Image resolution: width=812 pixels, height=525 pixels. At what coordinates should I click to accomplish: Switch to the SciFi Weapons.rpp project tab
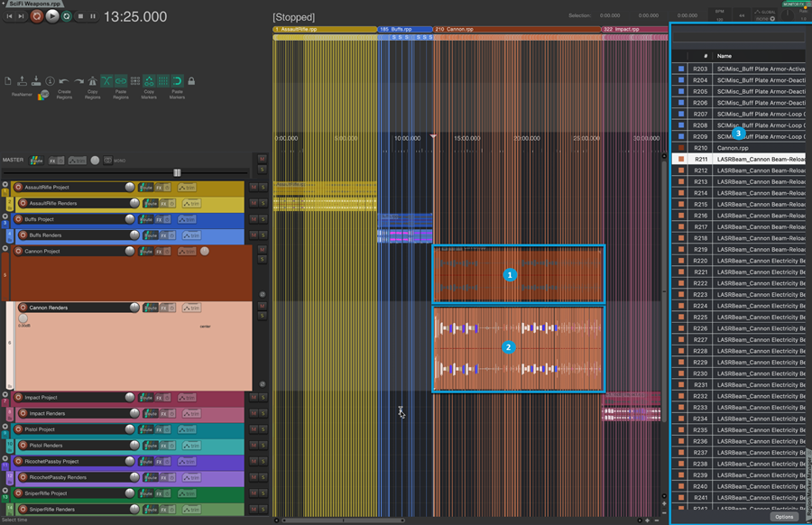pos(35,4)
